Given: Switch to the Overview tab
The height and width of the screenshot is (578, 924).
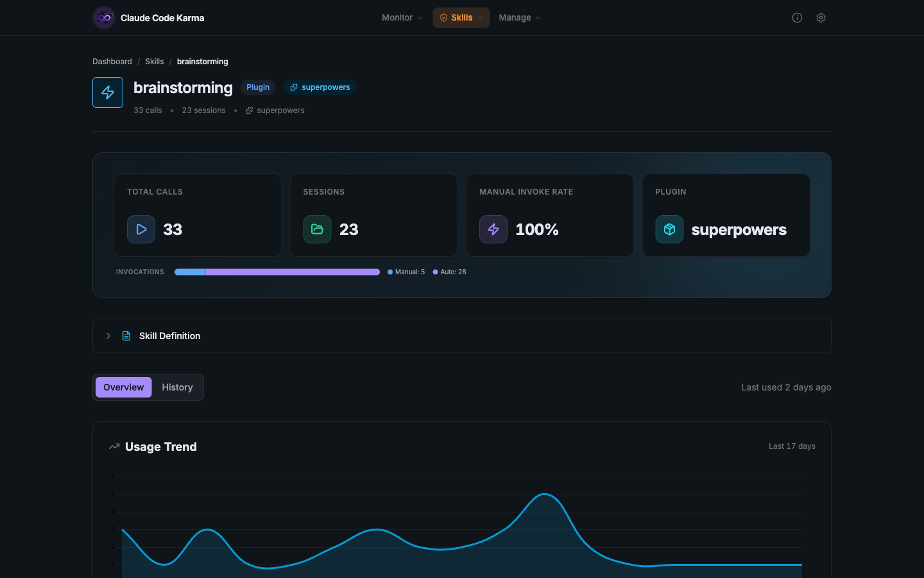Looking at the screenshot, I should [x=124, y=387].
